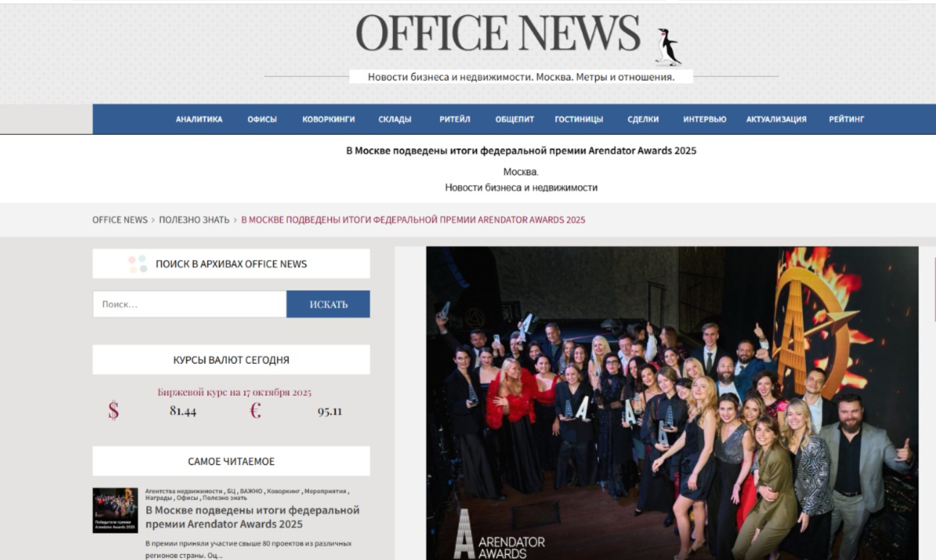
Task: Click the OFFICE NEWS site title
Action: (498, 34)
